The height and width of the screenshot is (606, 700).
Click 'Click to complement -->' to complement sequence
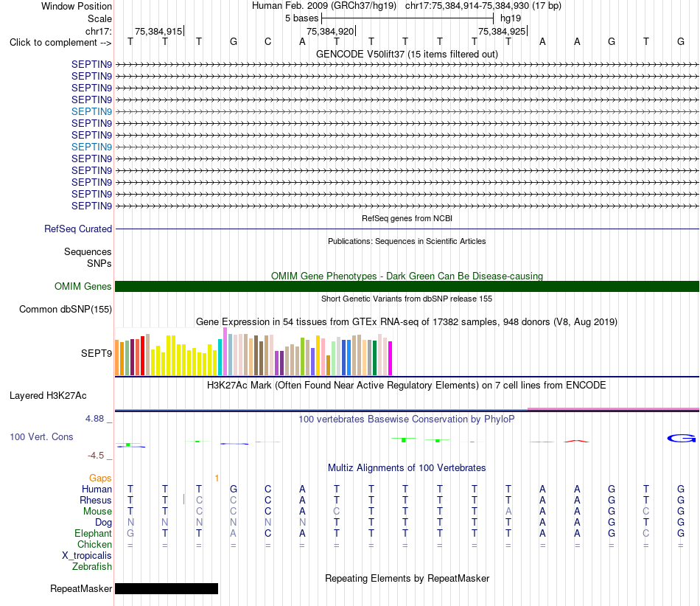[60, 43]
